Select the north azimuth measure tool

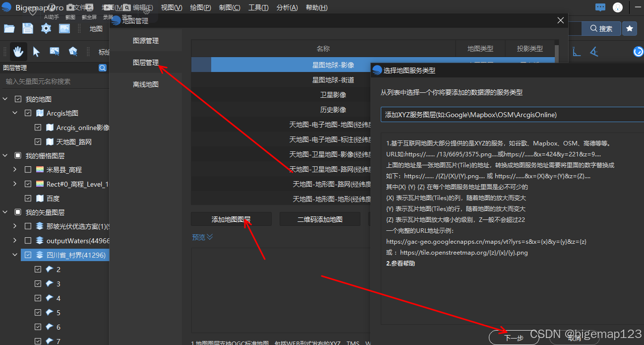(577, 52)
